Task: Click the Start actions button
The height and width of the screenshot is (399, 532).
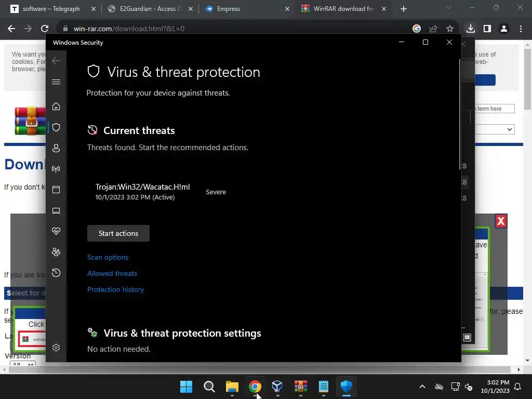Action: (x=118, y=233)
